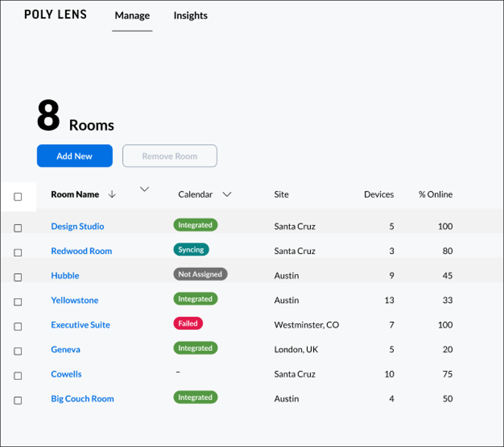Viewport: 504px width, 447px height.
Task: Open the Cowells room details
Action: pyautogui.click(x=66, y=374)
